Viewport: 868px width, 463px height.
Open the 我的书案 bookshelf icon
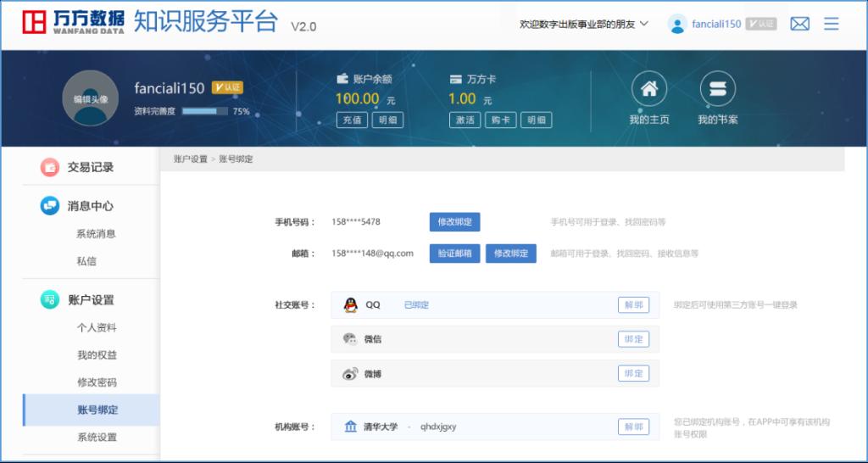click(x=717, y=89)
